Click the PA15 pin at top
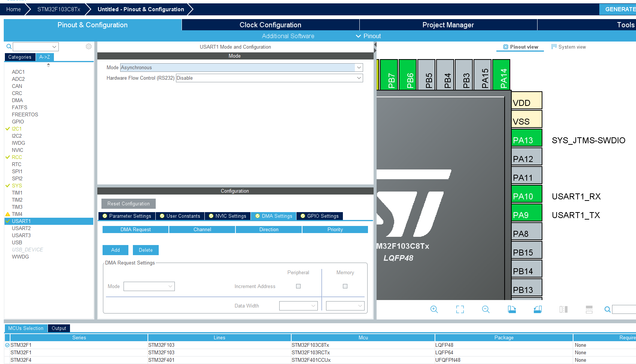The width and height of the screenshot is (636, 364). tap(483, 74)
